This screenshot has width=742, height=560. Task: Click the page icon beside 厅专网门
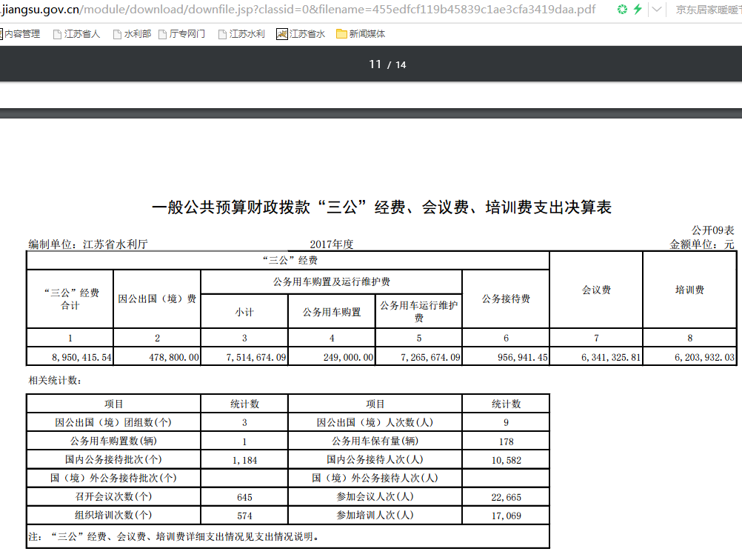pos(163,34)
